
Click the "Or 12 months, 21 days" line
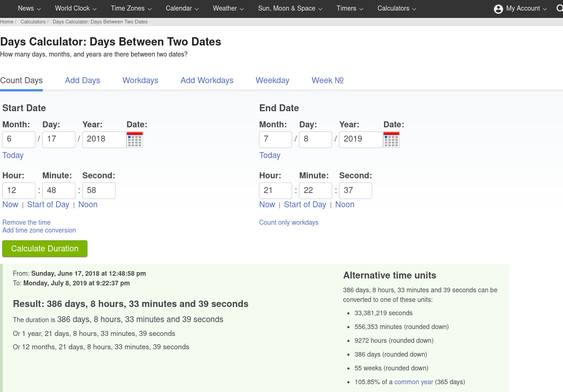tap(101, 347)
